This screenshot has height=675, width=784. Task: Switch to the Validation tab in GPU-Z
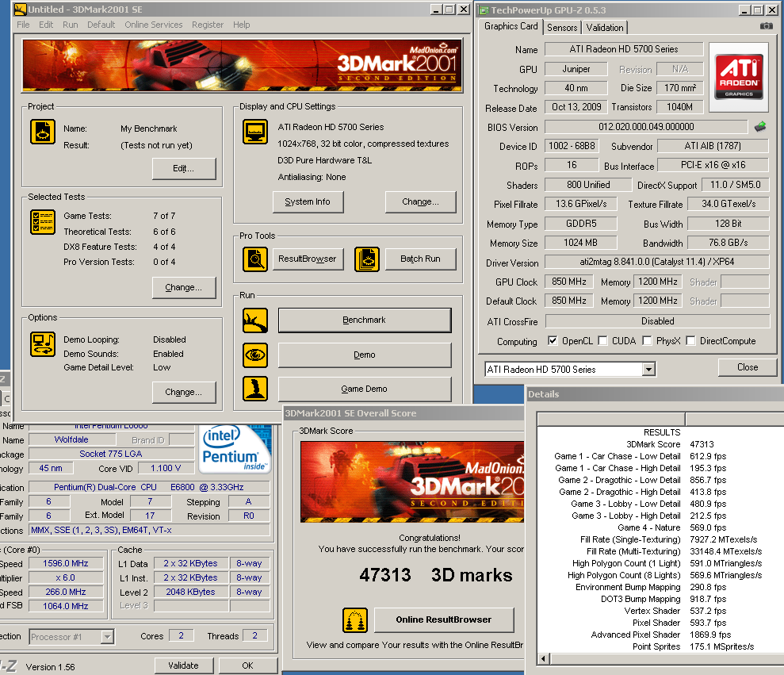tap(605, 28)
